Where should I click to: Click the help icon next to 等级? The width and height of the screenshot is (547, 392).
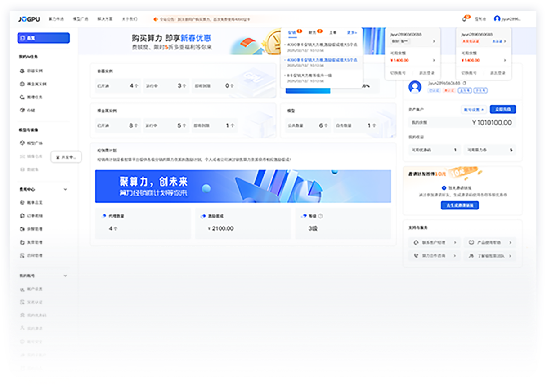pos(320,216)
